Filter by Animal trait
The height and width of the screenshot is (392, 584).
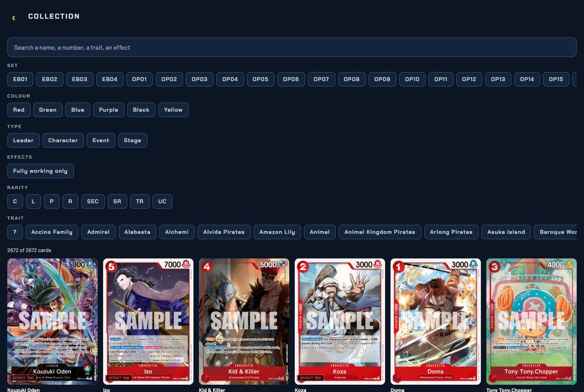click(320, 232)
